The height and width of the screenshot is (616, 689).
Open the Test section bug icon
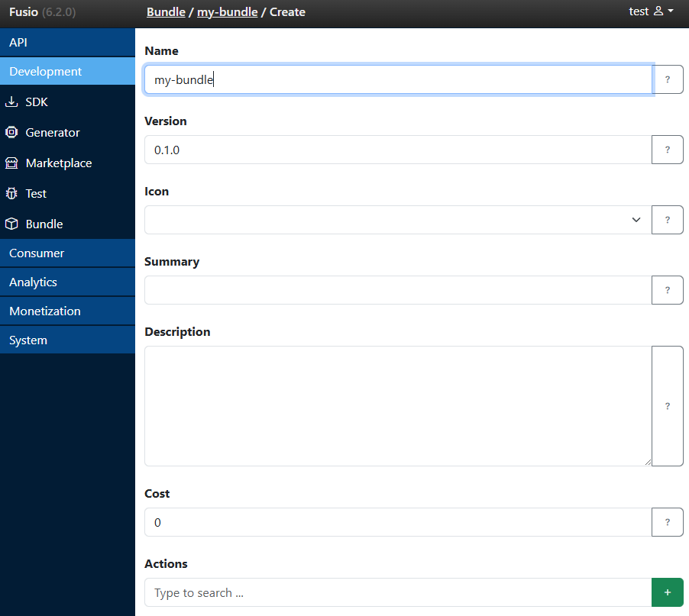[12, 192]
